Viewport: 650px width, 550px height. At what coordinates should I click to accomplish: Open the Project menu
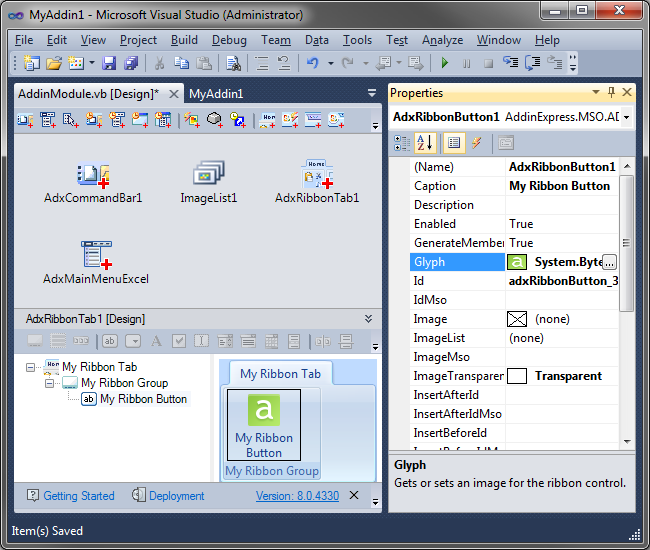click(138, 40)
